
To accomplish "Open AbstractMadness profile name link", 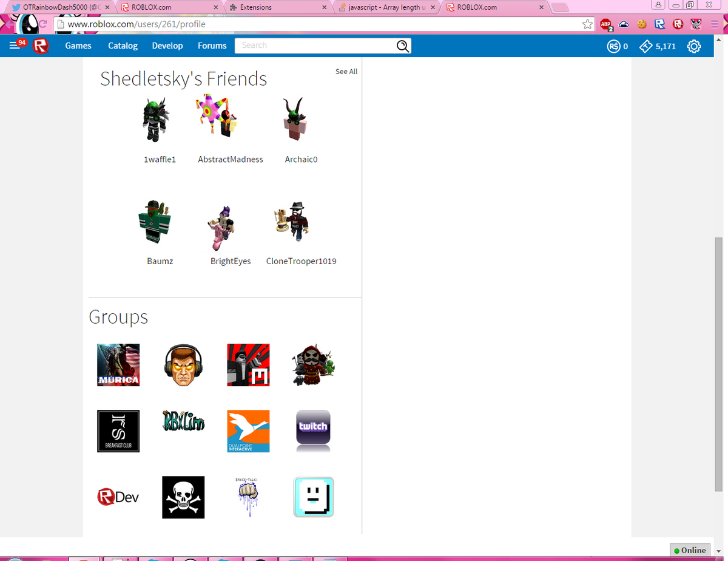I will (231, 160).
